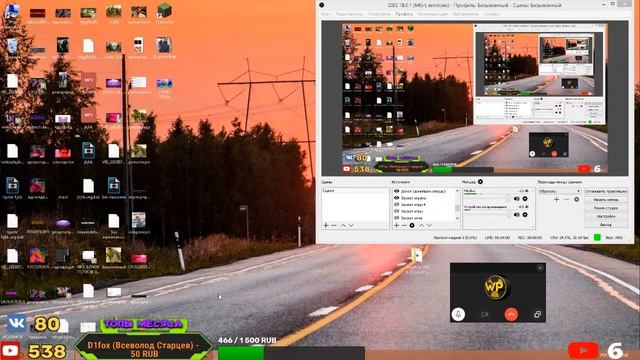Viewport: 640px width, 360px height.
Task: Remove the selected scene with minus icon
Action: tap(333, 225)
